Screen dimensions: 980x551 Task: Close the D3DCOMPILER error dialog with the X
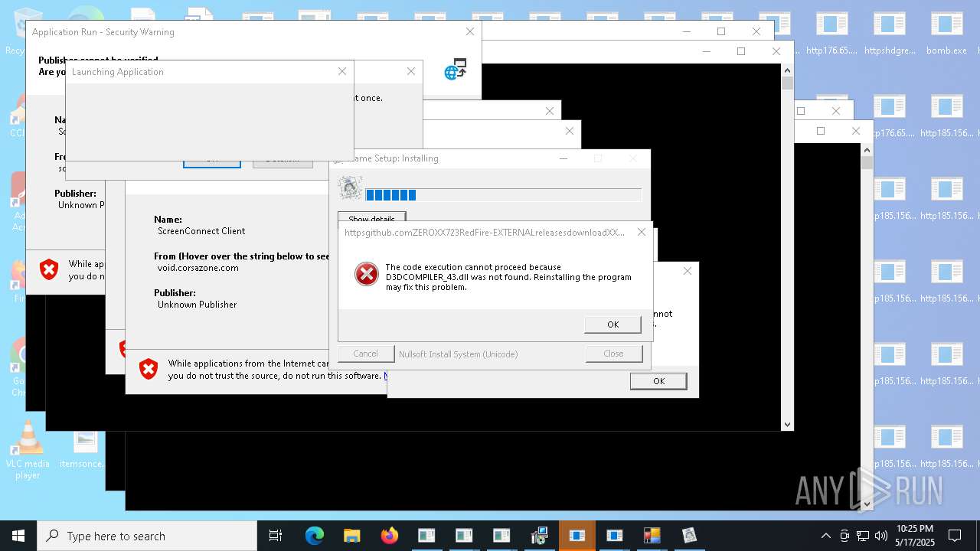click(642, 232)
